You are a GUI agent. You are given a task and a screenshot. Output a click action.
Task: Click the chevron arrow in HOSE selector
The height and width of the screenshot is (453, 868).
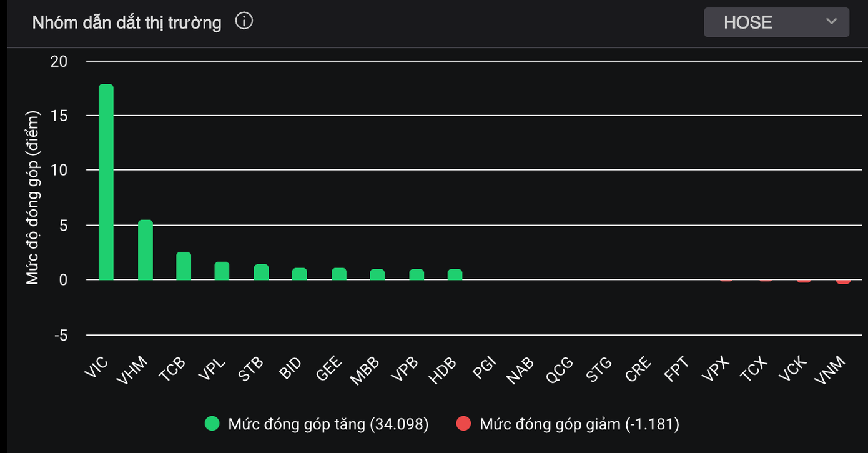coord(831,22)
